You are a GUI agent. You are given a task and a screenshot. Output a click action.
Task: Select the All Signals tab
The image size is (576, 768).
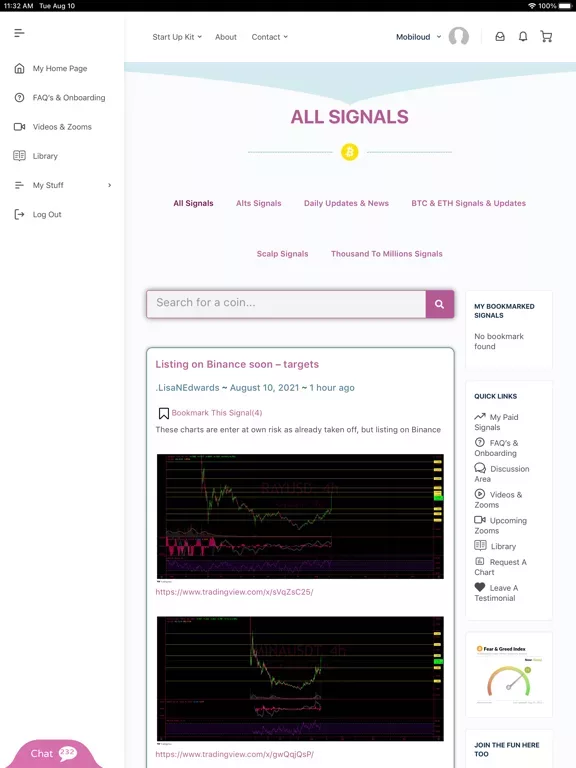tap(193, 203)
